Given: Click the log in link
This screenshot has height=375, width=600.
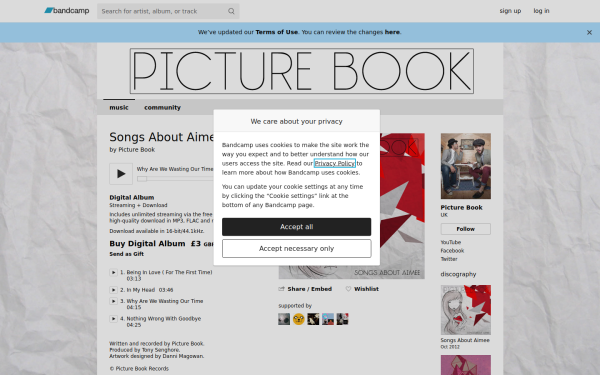Looking at the screenshot, I should point(541,11).
